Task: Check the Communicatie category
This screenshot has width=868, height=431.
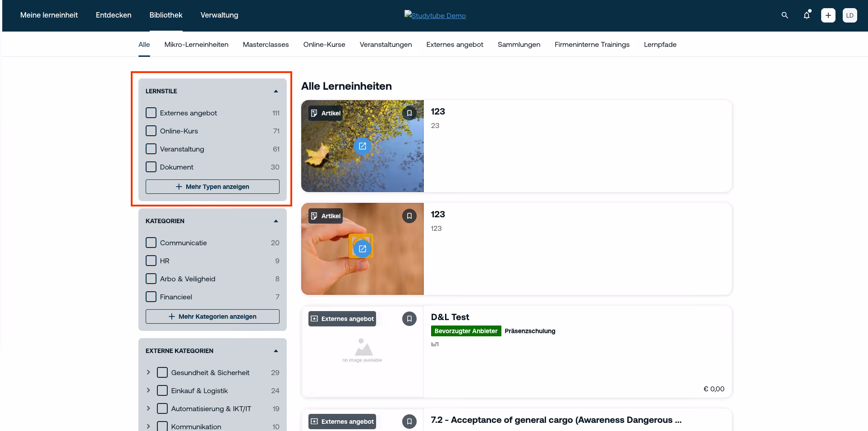Action: (x=151, y=243)
